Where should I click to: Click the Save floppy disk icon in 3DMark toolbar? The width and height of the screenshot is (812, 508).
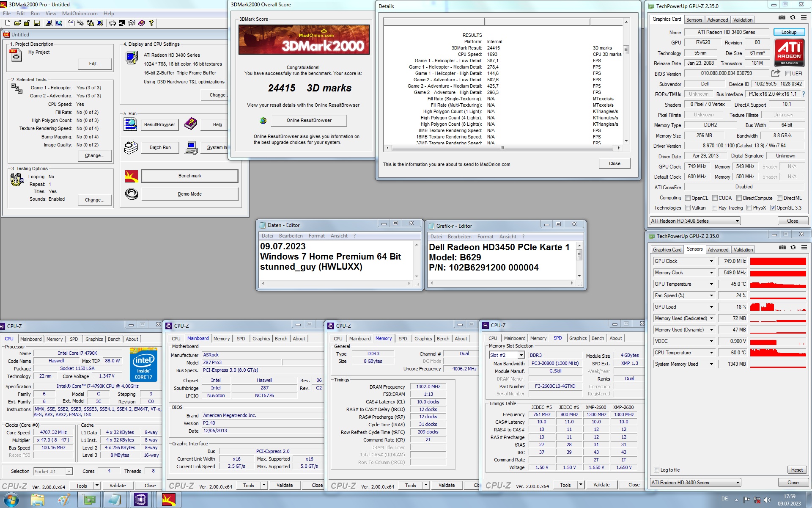pos(37,23)
